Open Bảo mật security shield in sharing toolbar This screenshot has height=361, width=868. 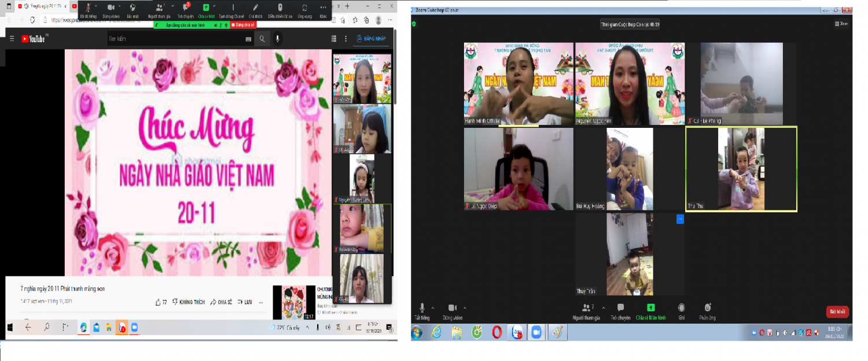(133, 8)
